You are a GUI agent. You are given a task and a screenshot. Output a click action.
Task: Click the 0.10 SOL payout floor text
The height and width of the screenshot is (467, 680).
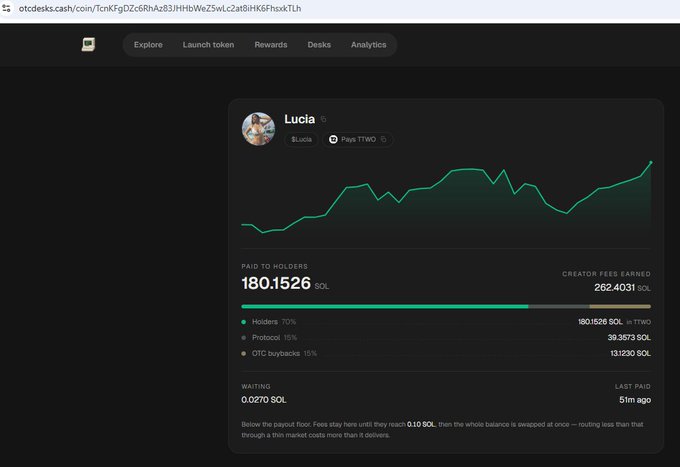(421, 424)
